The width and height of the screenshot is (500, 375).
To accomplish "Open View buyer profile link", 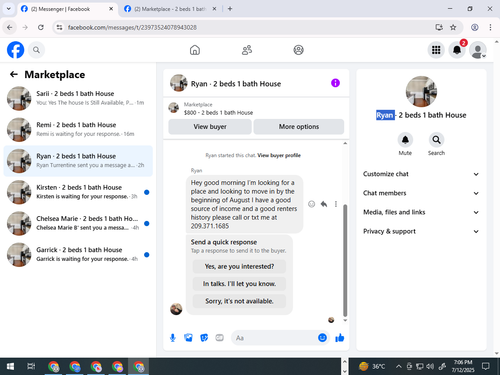I will (x=279, y=155).
